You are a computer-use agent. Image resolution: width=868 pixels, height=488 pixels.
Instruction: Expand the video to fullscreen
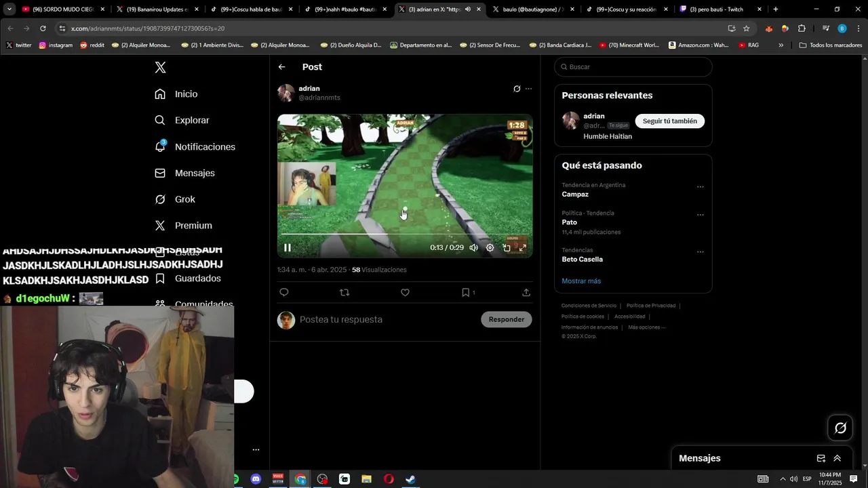[x=523, y=247]
